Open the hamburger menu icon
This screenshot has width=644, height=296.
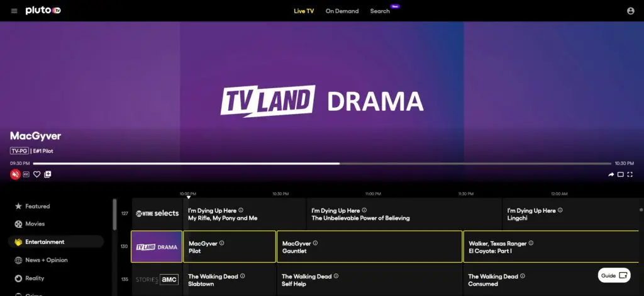[x=14, y=11]
